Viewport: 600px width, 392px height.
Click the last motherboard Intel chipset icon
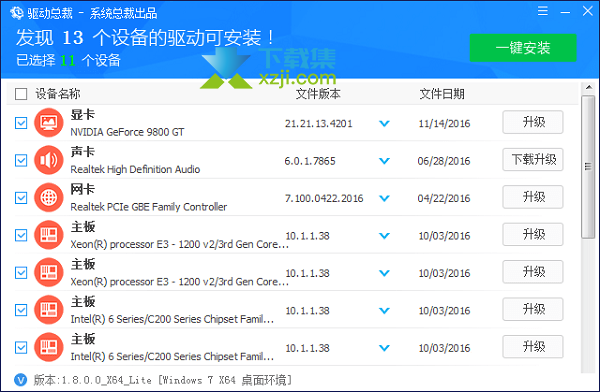coord(49,347)
